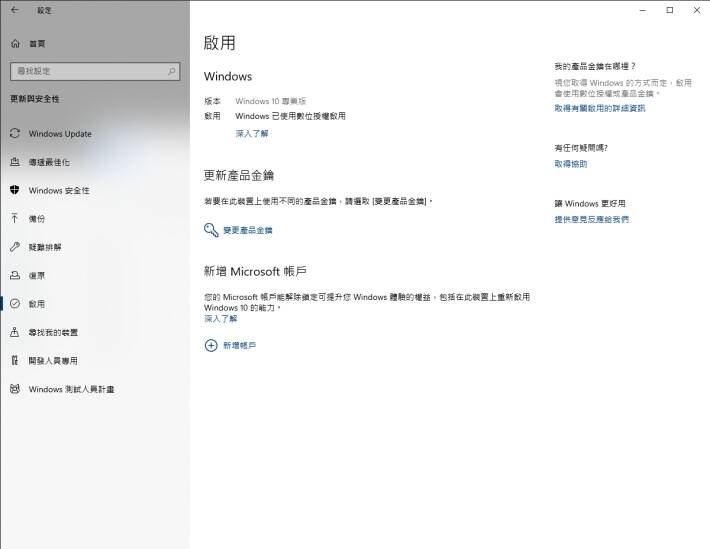Click 取得協助 link
Image resolution: width=710 pixels, height=549 pixels.
(571, 164)
